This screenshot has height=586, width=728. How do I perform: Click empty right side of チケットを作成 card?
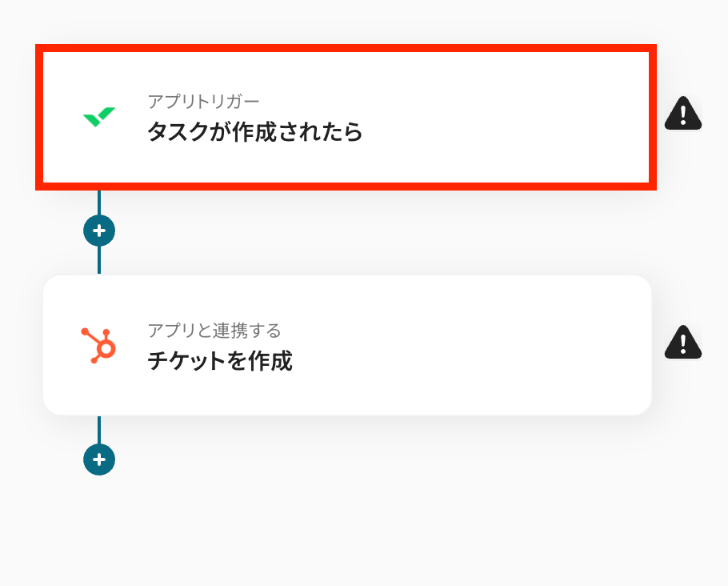tap(544, 345)
